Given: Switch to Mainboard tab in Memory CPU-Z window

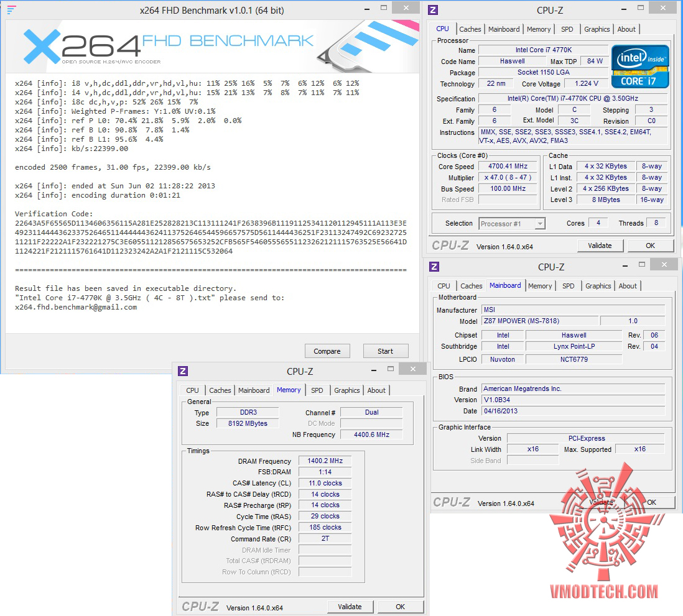Looking at the screenshot, I should [x=254, y=390].
